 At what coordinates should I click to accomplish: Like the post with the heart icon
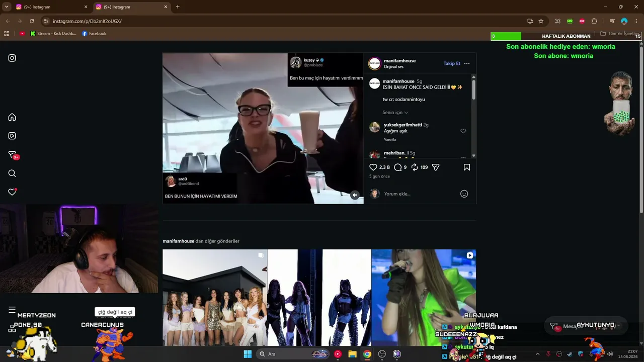pos(373,167)
